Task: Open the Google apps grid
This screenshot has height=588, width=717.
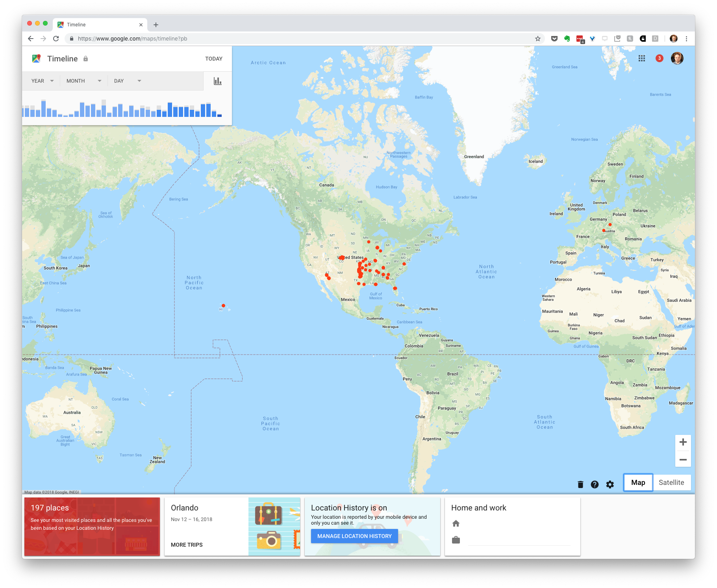Action: tap(642, 58)
